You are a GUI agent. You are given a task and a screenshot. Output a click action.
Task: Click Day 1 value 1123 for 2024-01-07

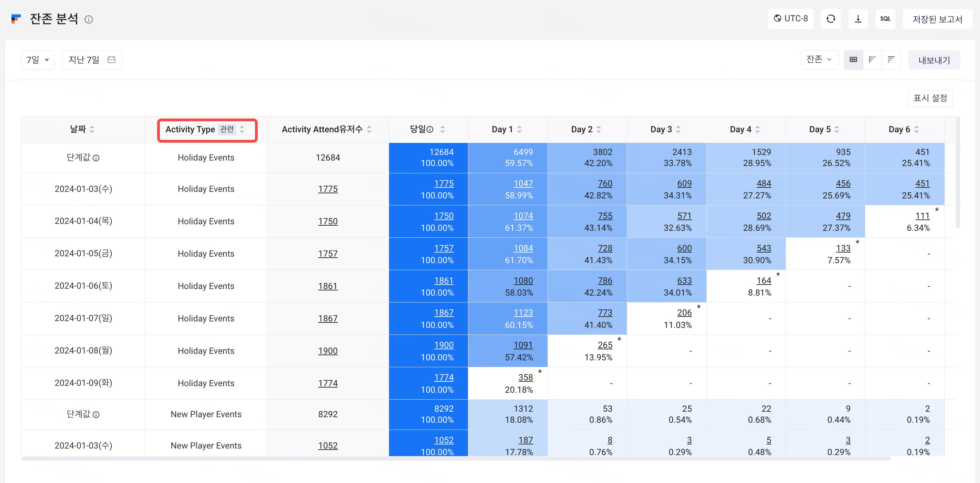coord(523,312)
